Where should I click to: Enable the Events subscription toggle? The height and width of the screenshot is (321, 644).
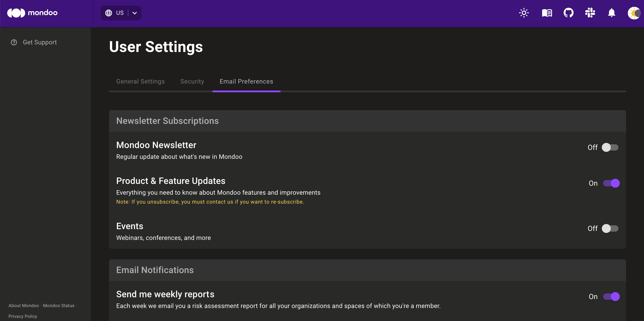coord(611,228)
